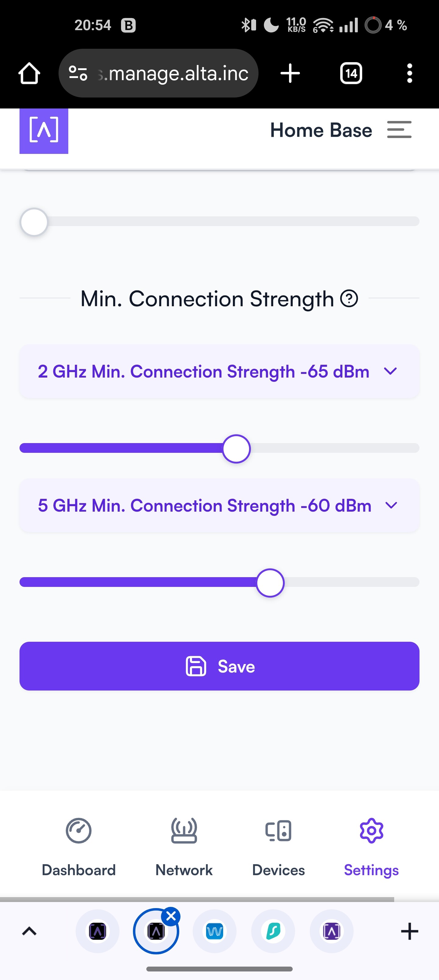Expand the 2 GHz Min. Connection Strength dropdown

point(219,371)
